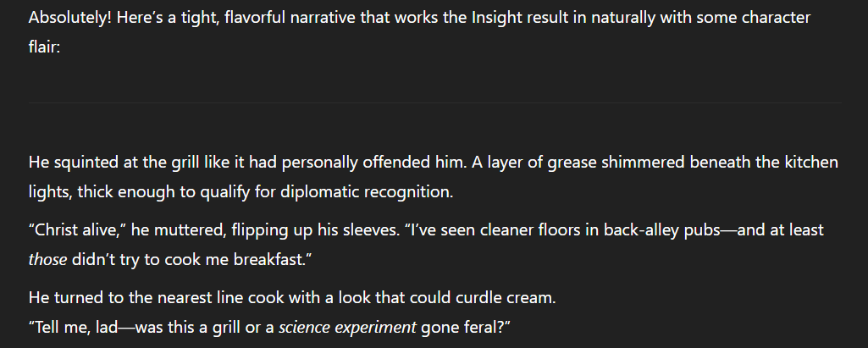Screen dimensions: 868x348
Task: Click the horizontal divider line below the intro
Action: [x=434, y=102]
